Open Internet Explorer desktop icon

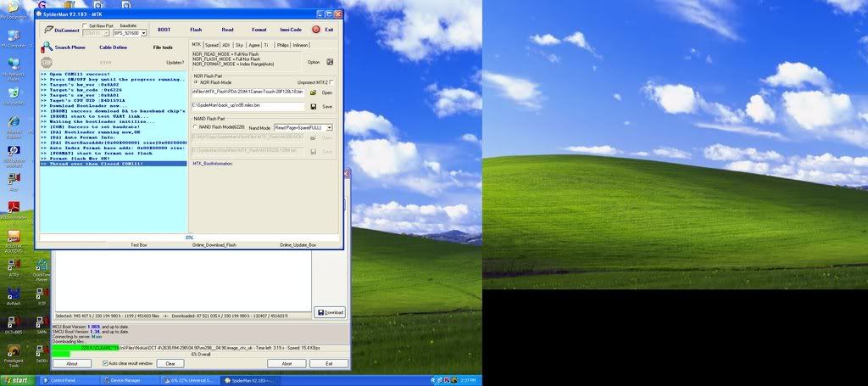click(14, 125)
